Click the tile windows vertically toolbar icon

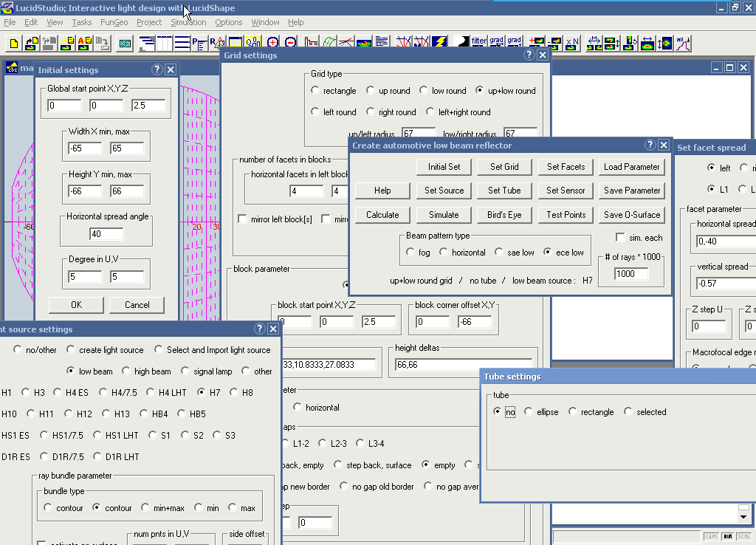[165, 44]
